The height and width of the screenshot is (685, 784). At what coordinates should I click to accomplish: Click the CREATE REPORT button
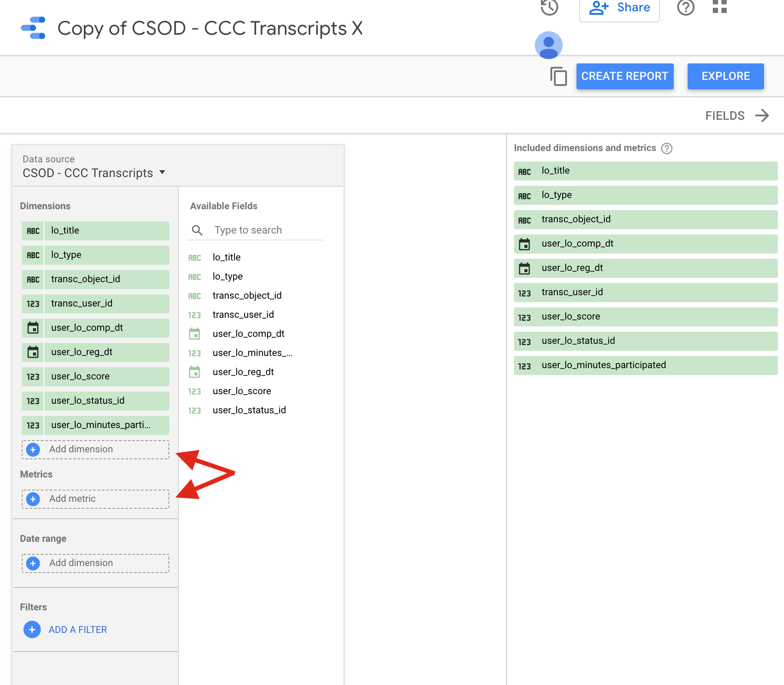click(625, 76)
